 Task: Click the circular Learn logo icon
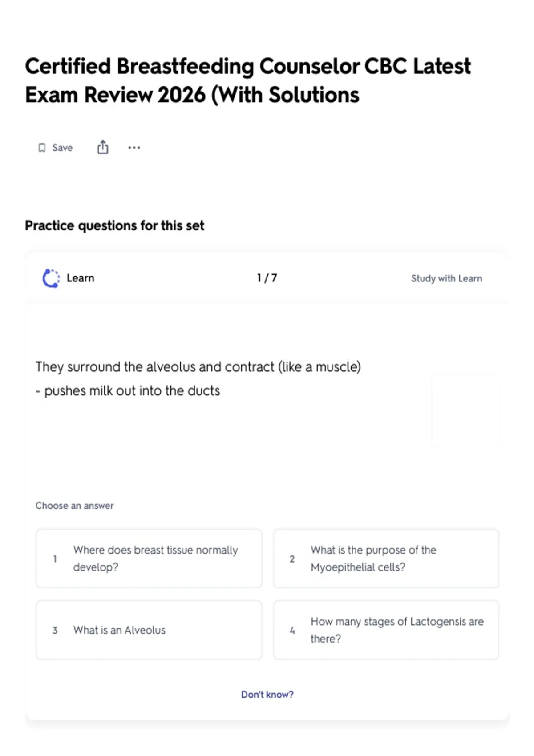point(51,278)
